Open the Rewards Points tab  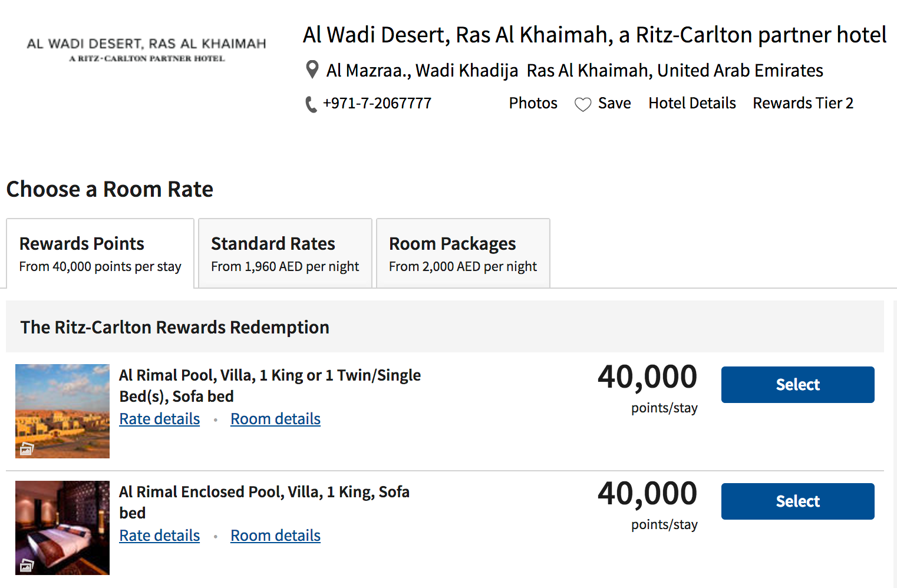[x=100, y=254]
